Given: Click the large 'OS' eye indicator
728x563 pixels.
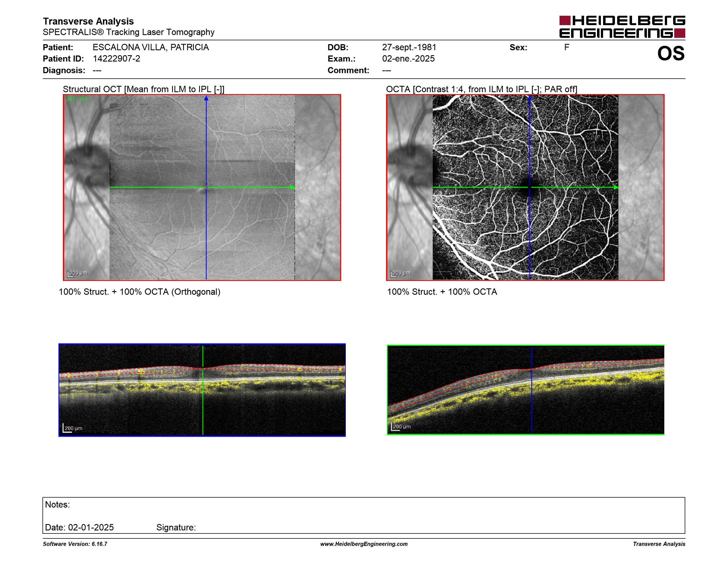Looking at the screenshot, I should coord(671,53).
